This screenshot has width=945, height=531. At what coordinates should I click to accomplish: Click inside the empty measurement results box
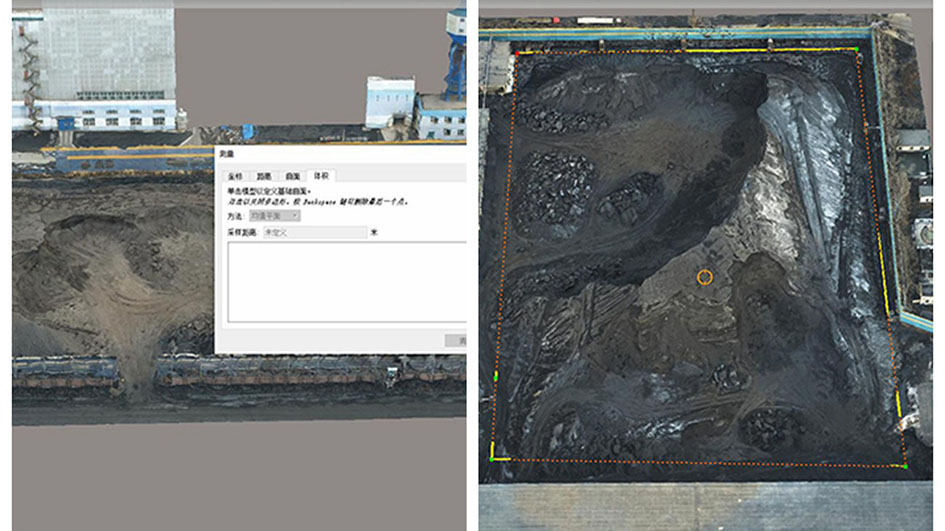pyautogui.click(x=347, y=282)
